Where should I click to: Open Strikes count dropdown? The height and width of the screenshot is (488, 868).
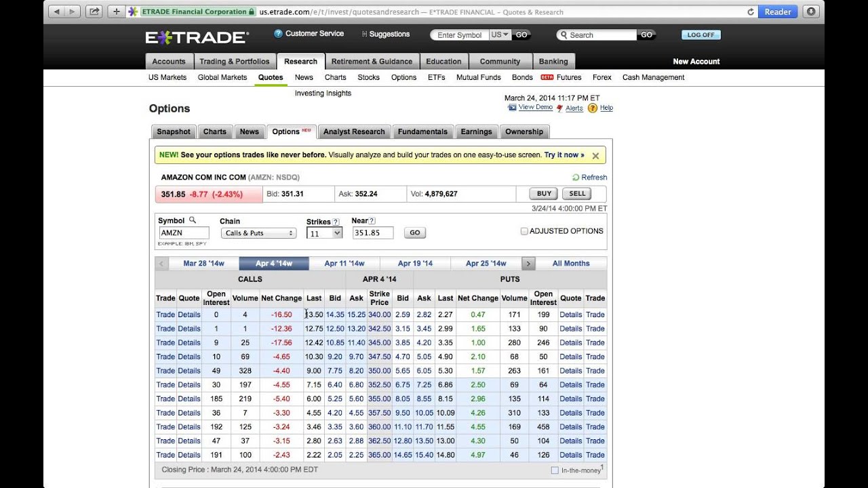(x=324, y=233)
